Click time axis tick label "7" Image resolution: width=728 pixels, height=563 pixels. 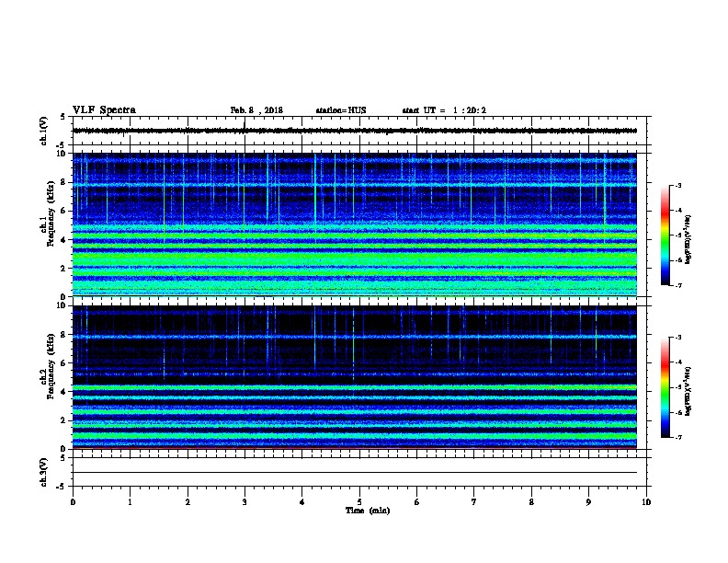(474, 502)
